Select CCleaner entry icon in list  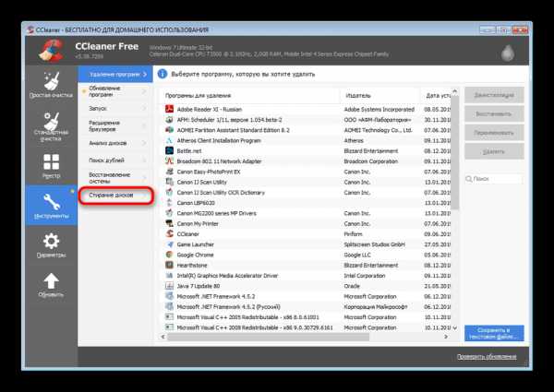[x=170, y=233]
